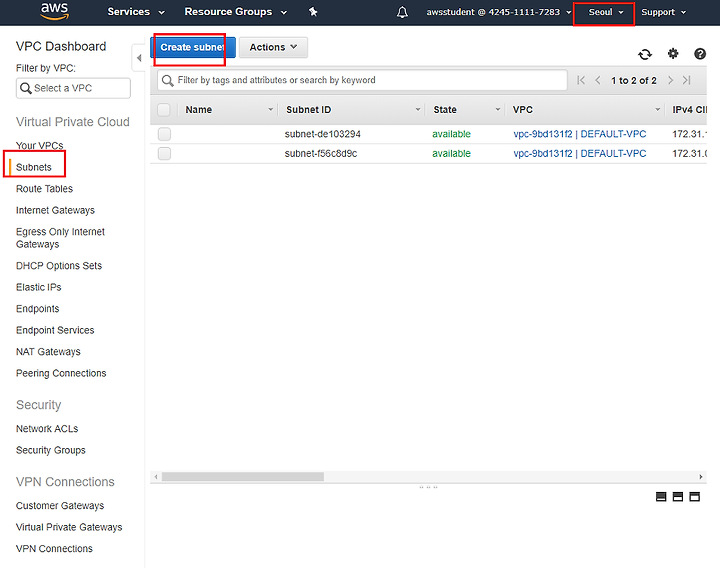Open table settings gear icon
Screen dimensions: 720x568
pos(673,54)
